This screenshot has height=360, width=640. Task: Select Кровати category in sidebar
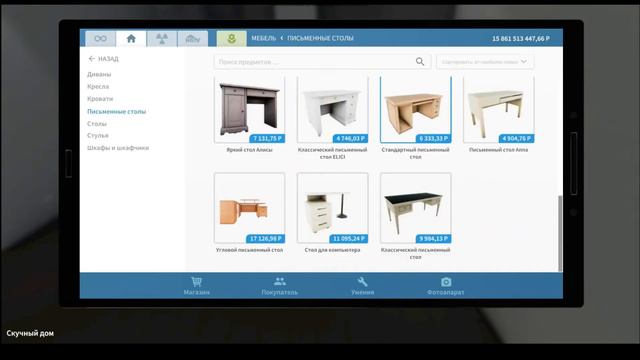click(x=100, y=99)
